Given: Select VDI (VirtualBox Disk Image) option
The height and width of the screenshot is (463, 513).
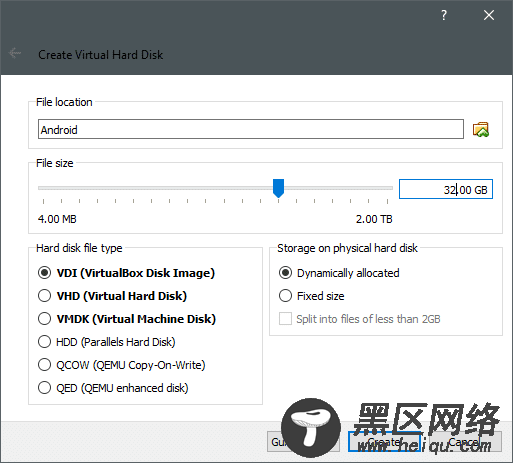Looking at the screenshot, I should [x=126, y=273].
